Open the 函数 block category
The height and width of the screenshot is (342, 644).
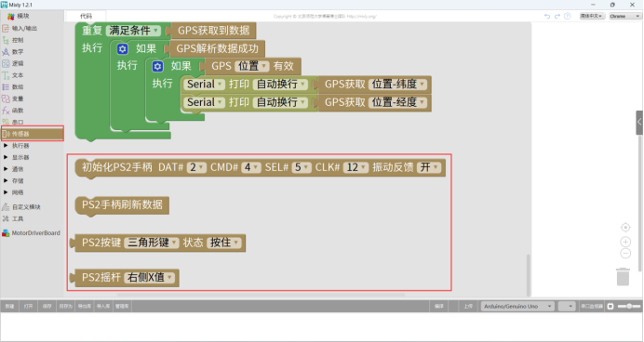coord(18,111)
